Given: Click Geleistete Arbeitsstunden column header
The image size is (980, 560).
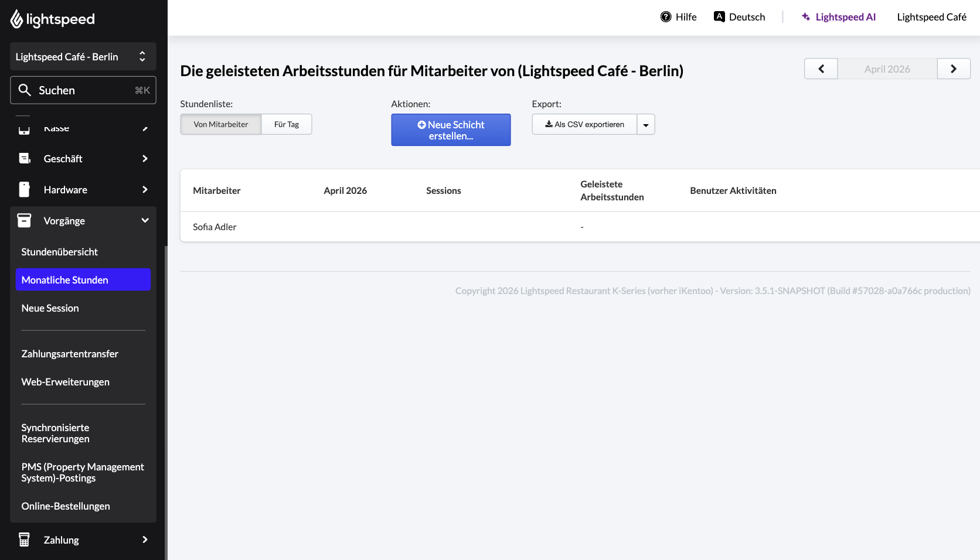Looking at the screenshot, I should [612, 191].
